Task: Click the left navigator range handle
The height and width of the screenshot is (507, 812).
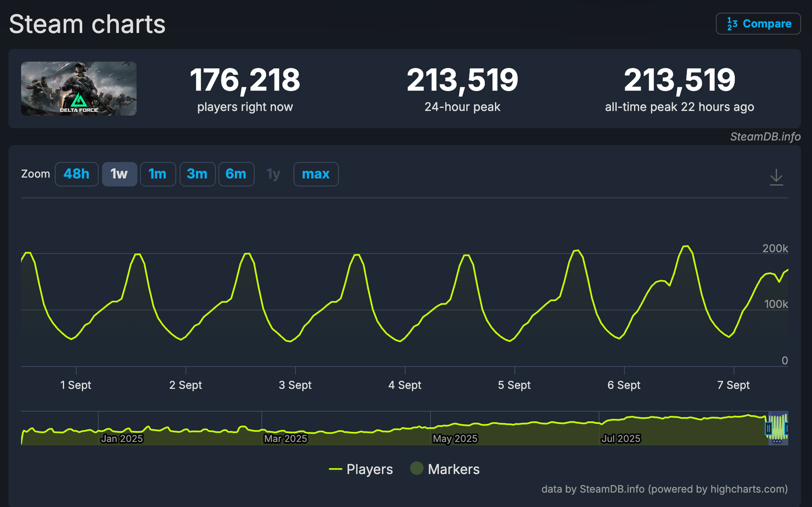Action: (768, 429)
